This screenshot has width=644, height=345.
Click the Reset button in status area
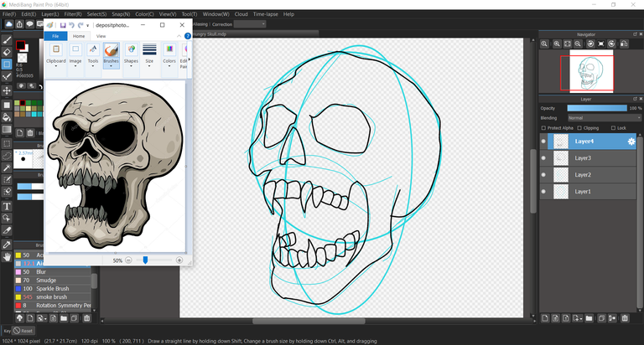point(23,331)
